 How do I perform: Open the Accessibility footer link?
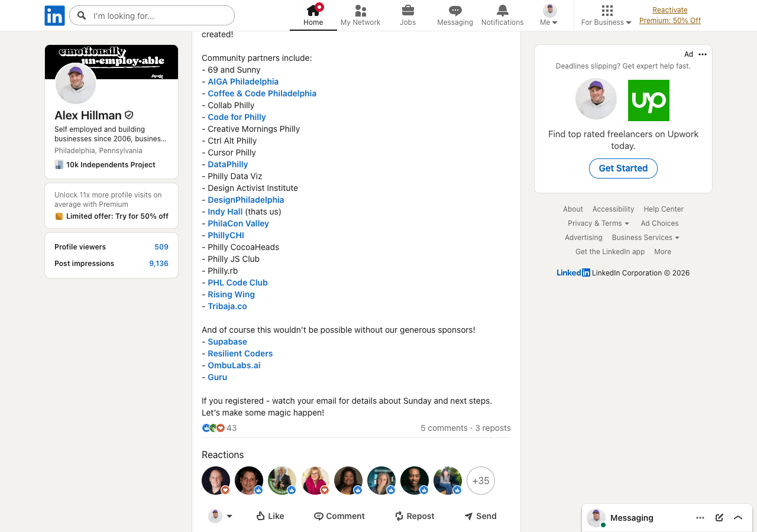coord(613,209)
